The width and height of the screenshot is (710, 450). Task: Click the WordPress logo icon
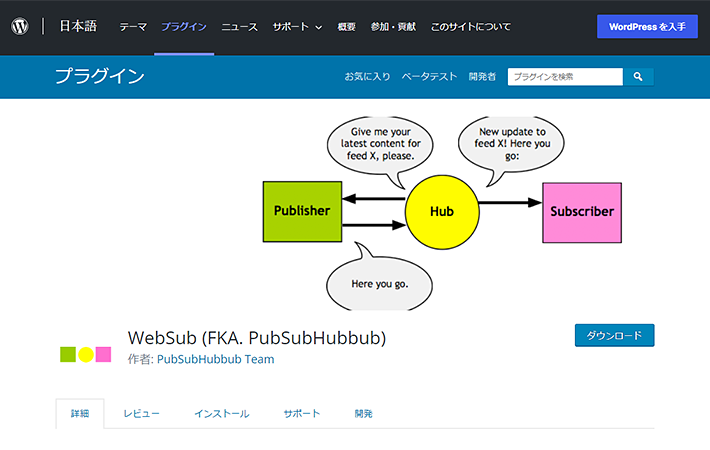tap(20, 26)
